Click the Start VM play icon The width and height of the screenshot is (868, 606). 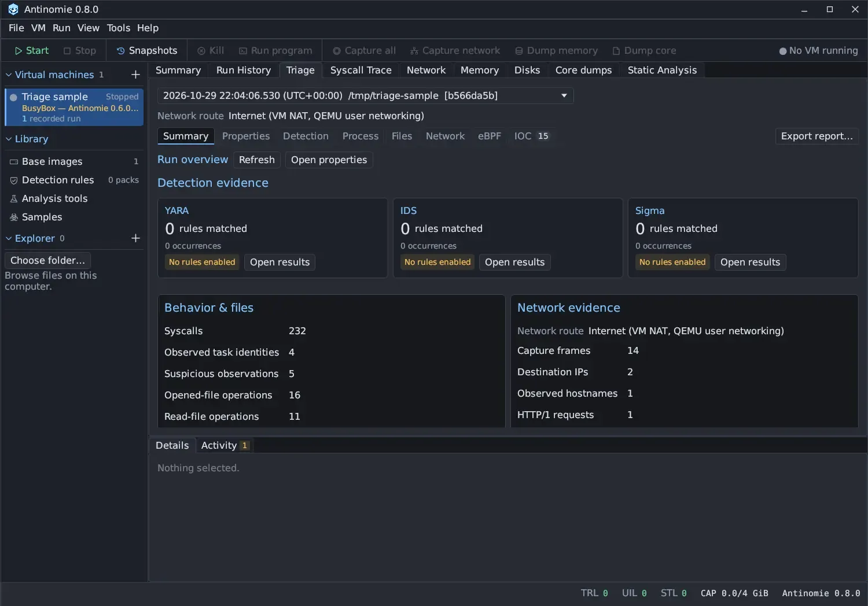pos(19,51)
